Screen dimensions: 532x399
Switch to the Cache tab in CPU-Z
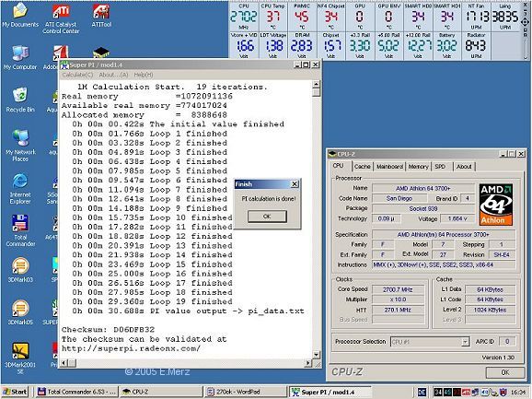[362, 167]
